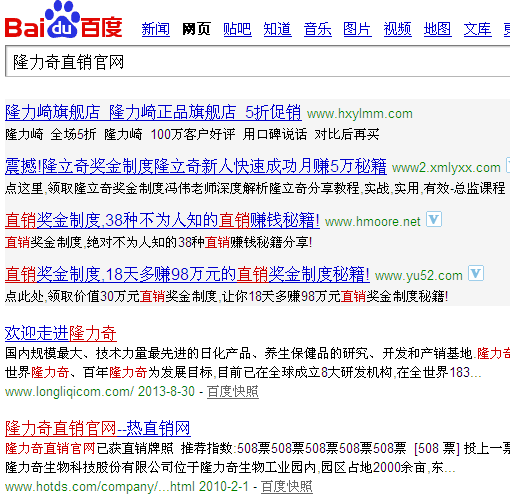Screen dimensions: 510x501
Task: Open the 文库 tab
Action: (478, 29)
